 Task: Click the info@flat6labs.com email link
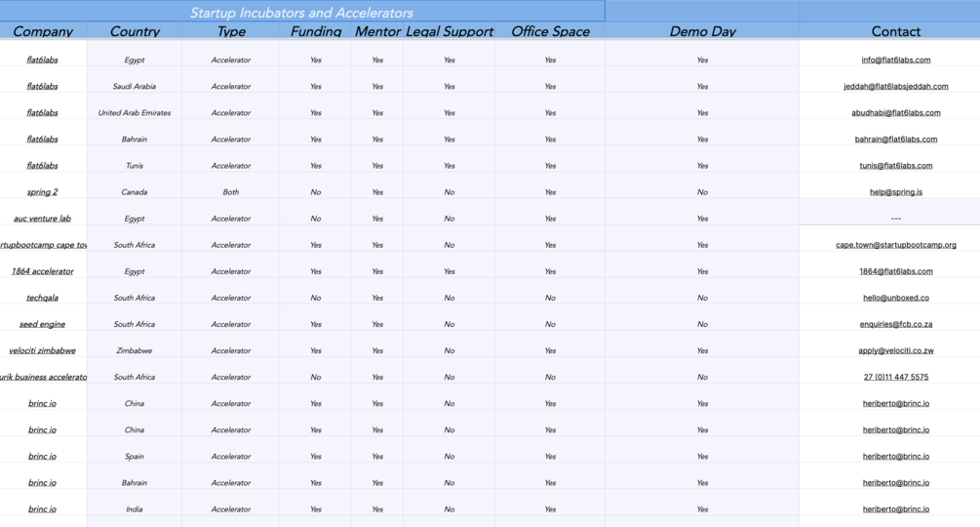click(x=895, y=60)
